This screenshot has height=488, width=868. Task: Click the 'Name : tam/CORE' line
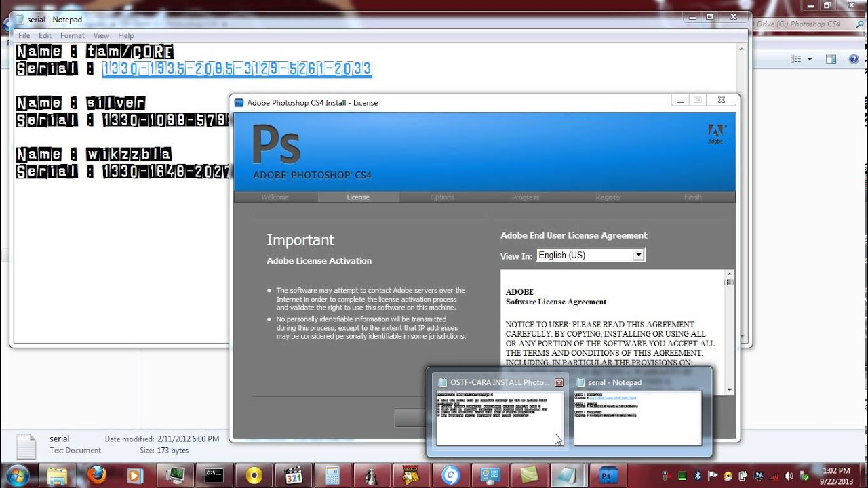95,52
